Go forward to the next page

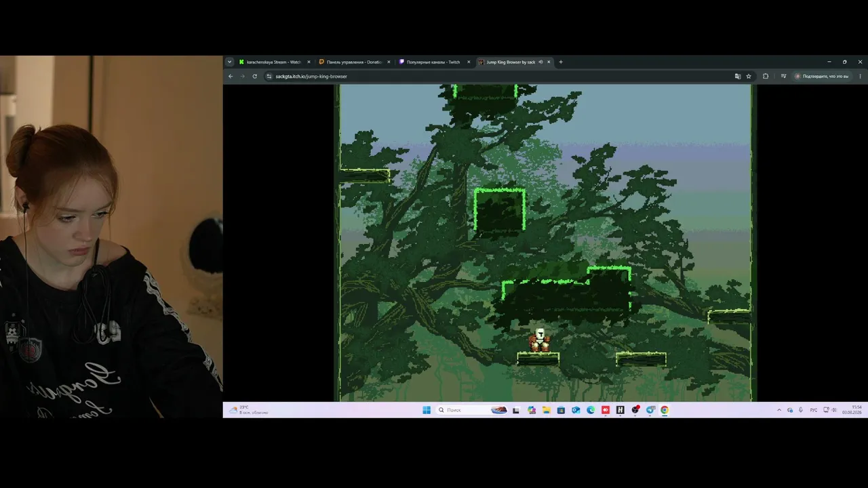[x=242, y=76]
